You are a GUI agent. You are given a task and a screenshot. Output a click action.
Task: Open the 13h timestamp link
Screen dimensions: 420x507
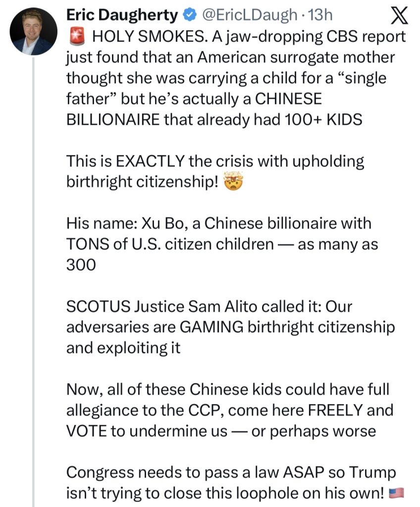[x=319, y=15]
